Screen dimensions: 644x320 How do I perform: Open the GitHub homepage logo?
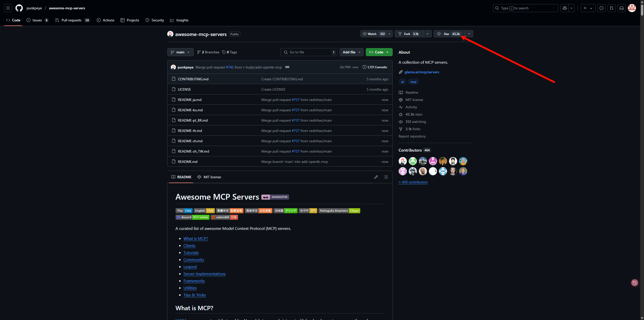19,8
